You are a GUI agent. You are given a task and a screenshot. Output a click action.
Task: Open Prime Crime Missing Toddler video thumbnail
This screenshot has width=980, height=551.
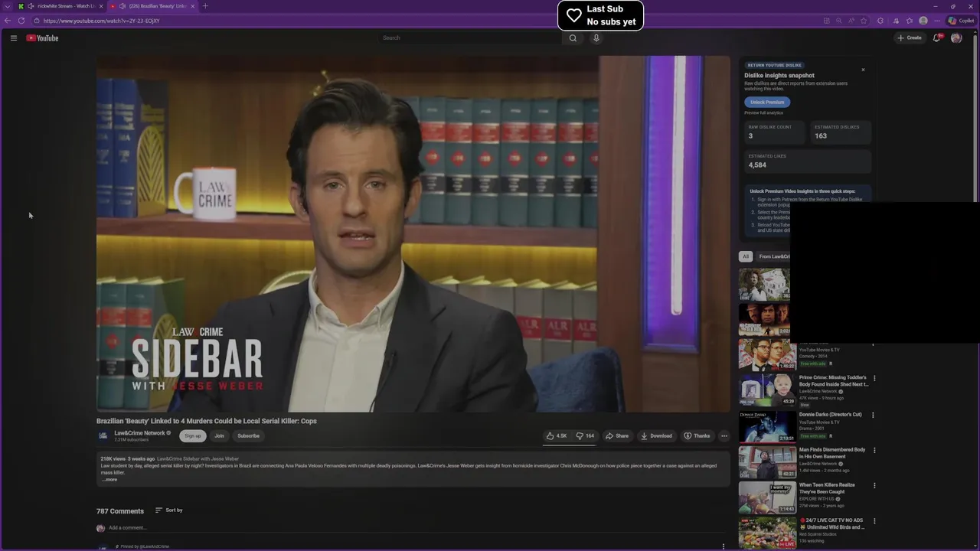[767, 390]
